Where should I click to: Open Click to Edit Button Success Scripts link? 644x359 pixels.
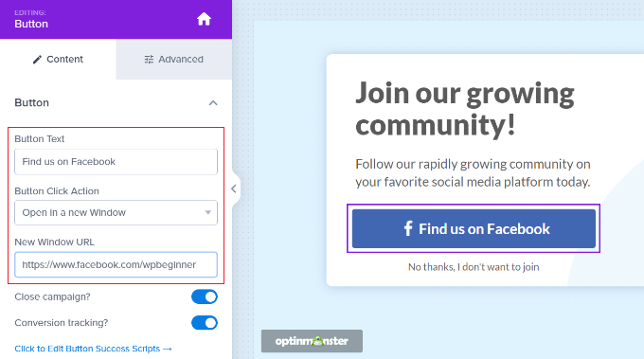[x=93, y=349]
